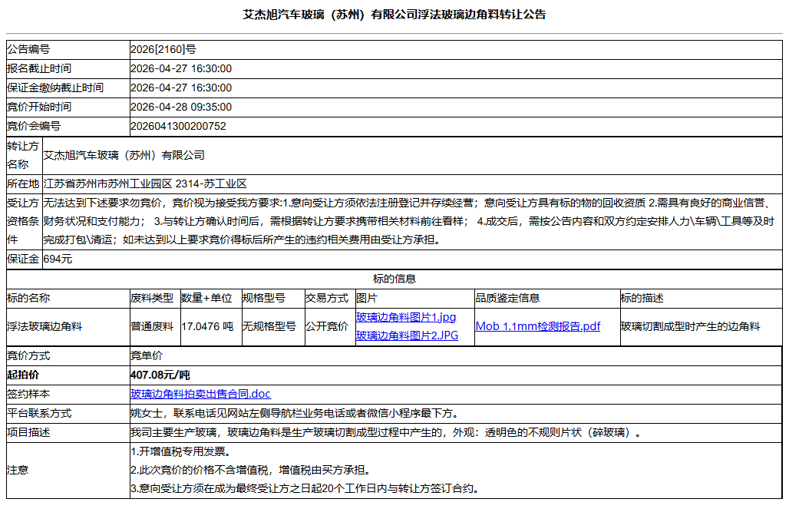The height and width of the screenshot is (532, 789).
Task: Click the 图片 column header
Action: 366,298
